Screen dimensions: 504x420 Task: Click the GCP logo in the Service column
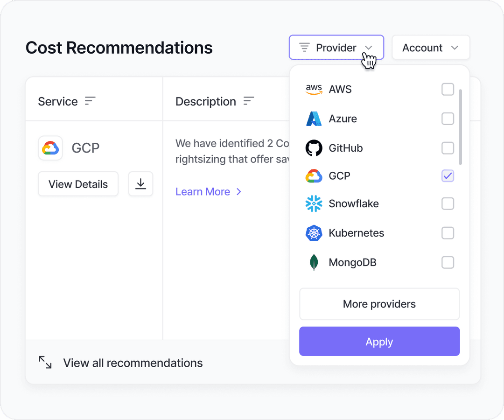coord(50,148)
